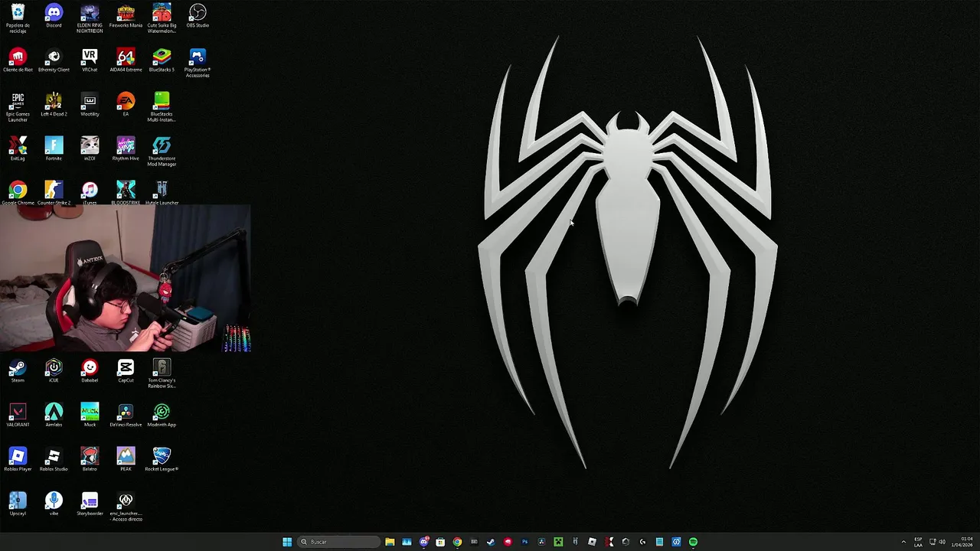Screen dimensions: 980x551
Task: Open Microsoft Store from the taskbar
Action: click(440, 542)
